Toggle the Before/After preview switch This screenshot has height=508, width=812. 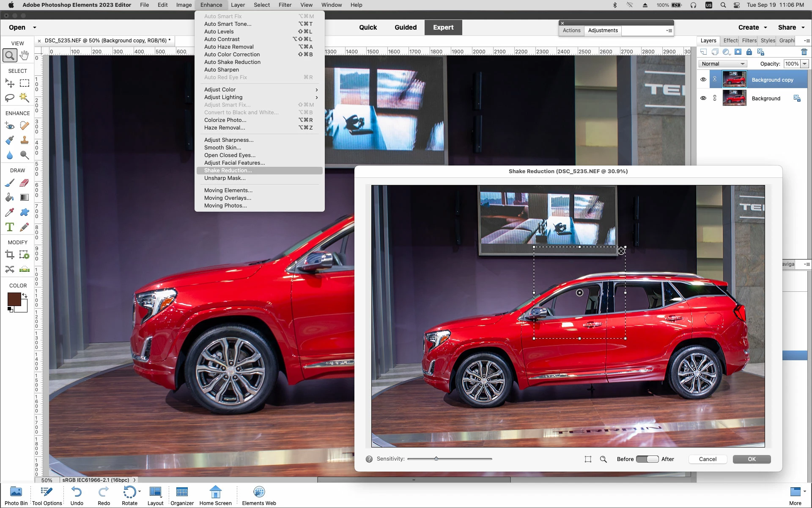[647, 459]
